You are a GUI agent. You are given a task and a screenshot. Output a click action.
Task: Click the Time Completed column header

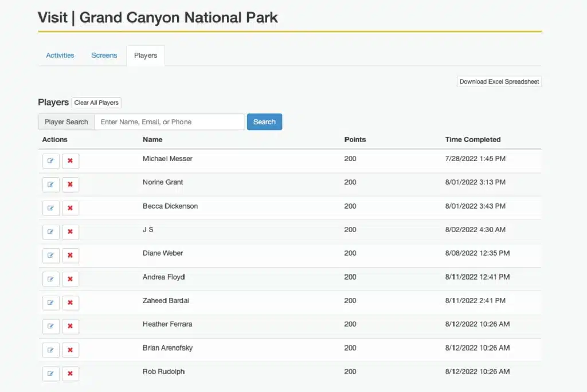coord(472,139)
